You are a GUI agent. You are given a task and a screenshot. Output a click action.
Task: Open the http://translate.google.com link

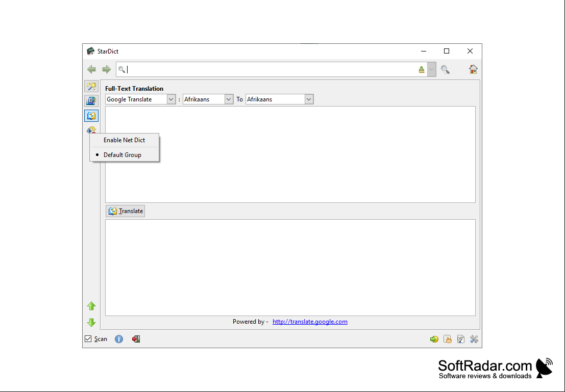(x=310, y=322)
